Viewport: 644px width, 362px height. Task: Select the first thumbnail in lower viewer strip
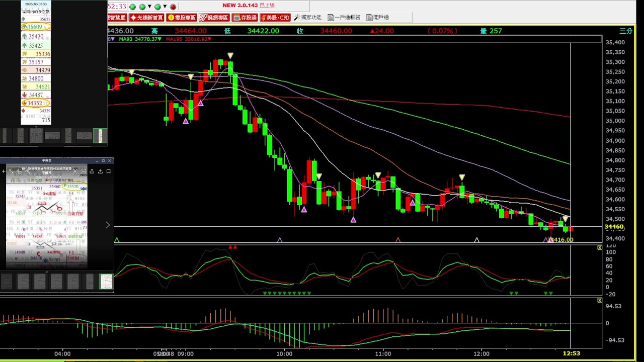point(7,282)
